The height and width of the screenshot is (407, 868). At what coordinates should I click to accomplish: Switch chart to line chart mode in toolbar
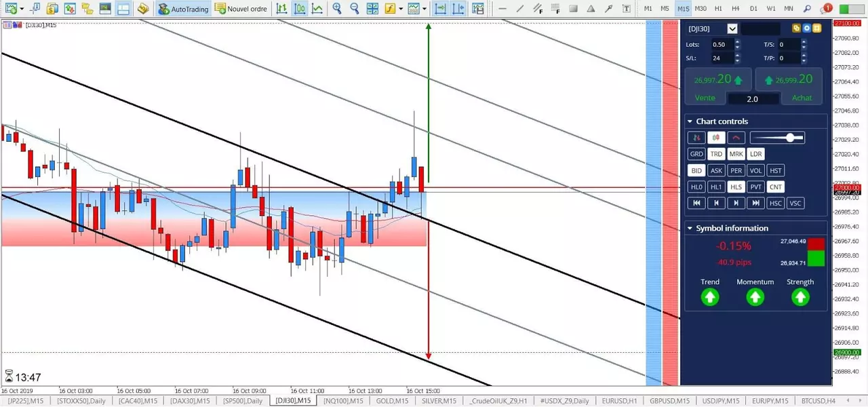pos(317,9)
